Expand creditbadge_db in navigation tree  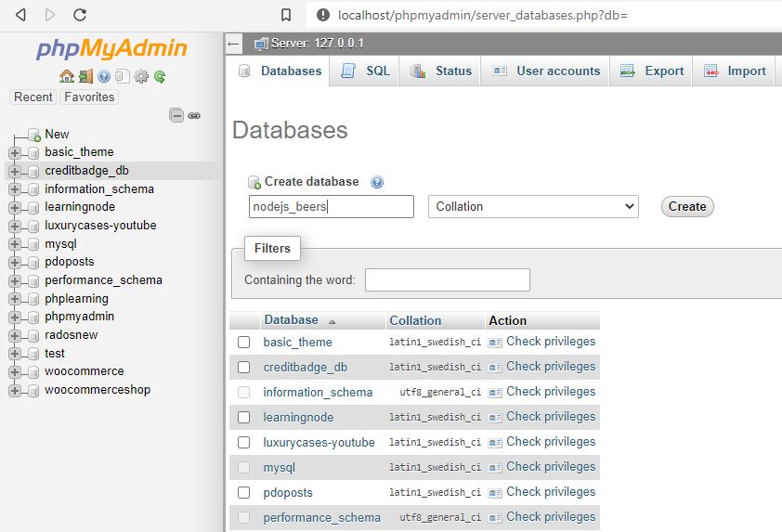[x=15, y=172]
